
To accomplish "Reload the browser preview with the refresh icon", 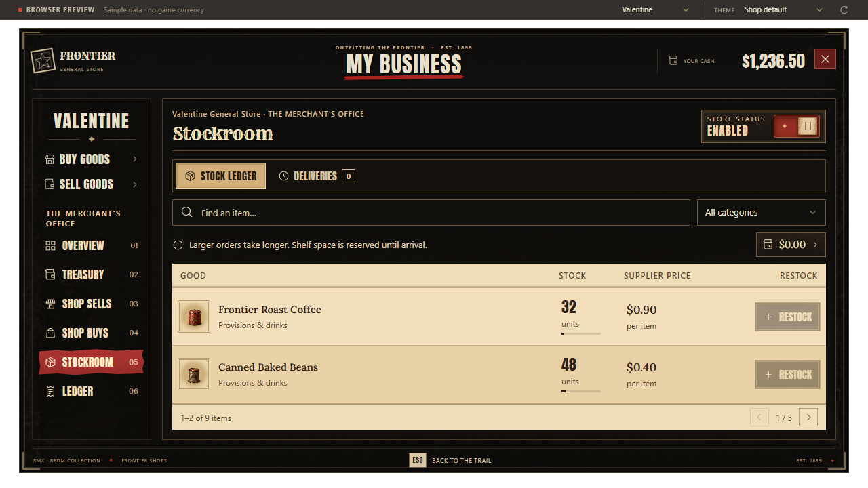I will (844, 10).
